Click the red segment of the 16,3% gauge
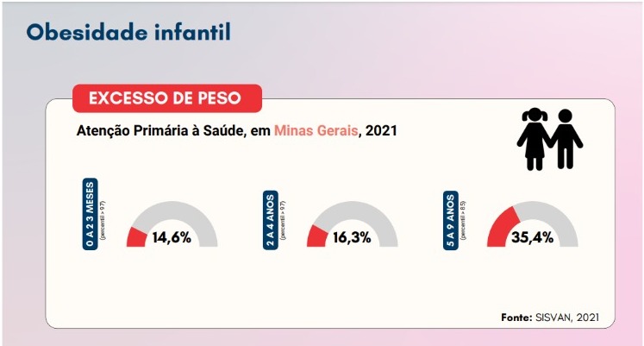The image size is (644, 346). pos(316,237)
